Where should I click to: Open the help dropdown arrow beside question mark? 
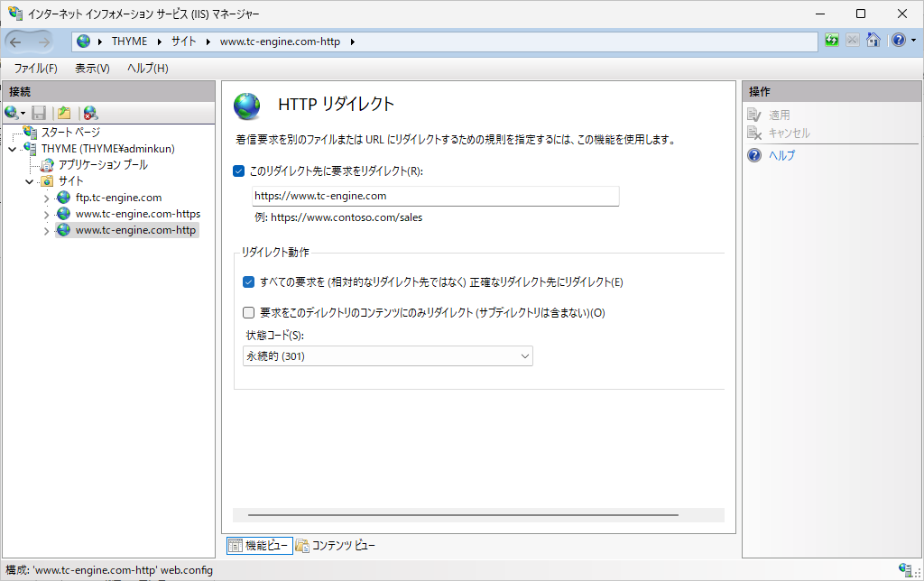pyautogui.click(x=913, y=40)
